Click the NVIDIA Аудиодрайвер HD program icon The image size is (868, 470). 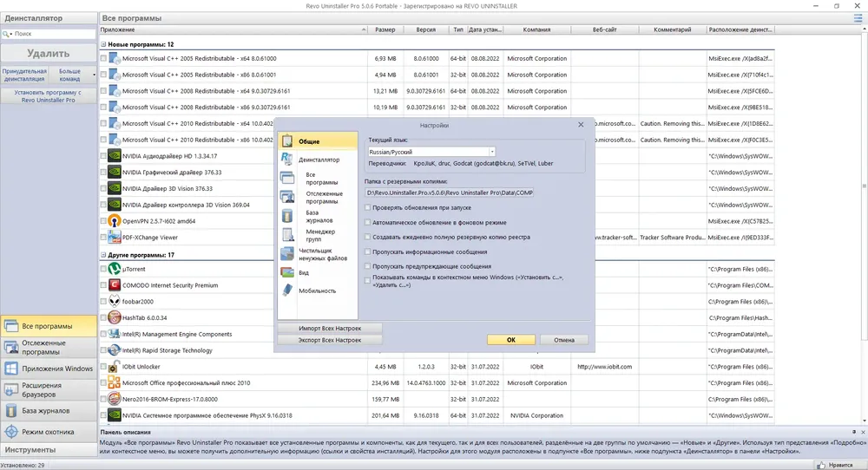[115, 156]
